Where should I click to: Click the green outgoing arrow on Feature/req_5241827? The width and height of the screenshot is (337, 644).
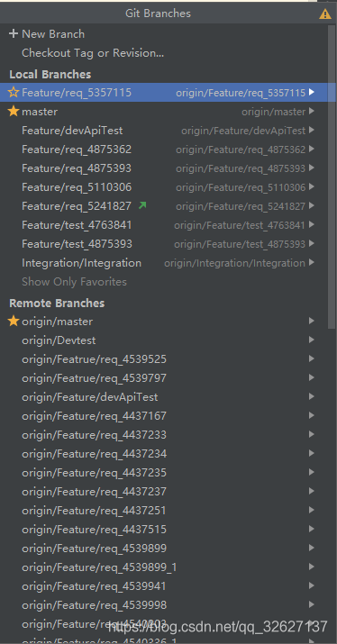[x=142, y=205]
